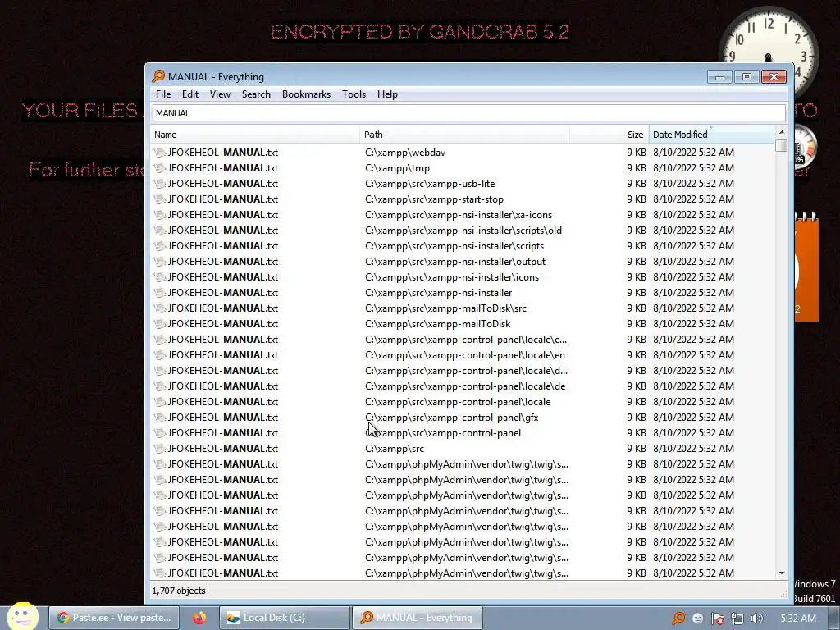Image resolution: width=840 pixels, height=630 pixels.
Task: Open the Search menu
Action: point(256,94)
